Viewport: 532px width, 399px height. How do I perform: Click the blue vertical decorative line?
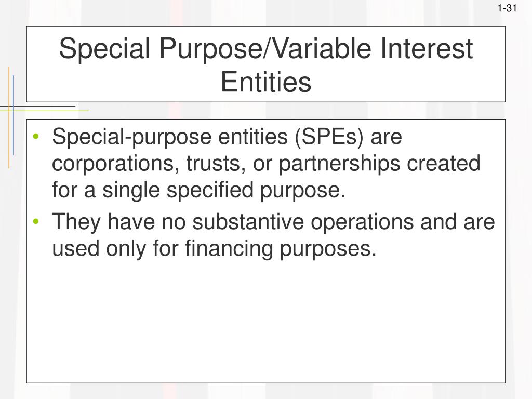tap(13, 115)
